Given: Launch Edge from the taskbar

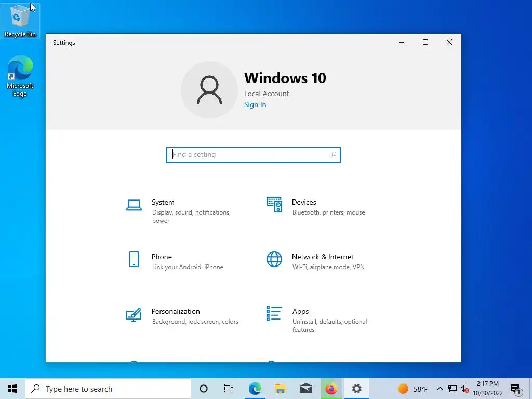Looking at the screenshot, I should click(x=255, y=389).
